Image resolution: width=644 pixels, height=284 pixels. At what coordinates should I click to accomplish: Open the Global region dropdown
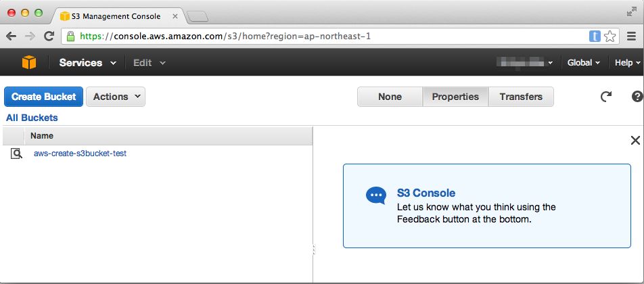583,63
